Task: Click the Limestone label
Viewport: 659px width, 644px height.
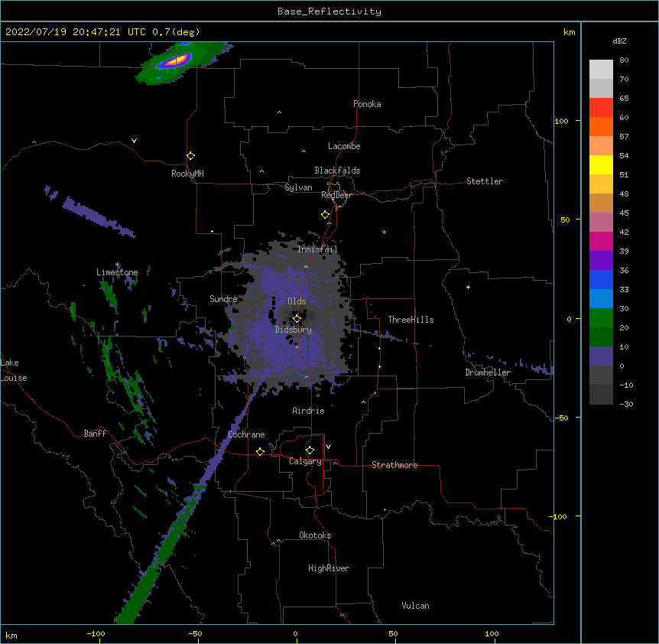Action: [117, 272]
